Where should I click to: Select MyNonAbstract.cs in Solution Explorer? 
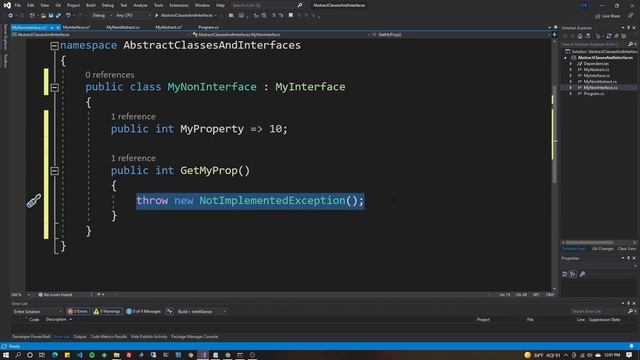click(x=600, y=82)
